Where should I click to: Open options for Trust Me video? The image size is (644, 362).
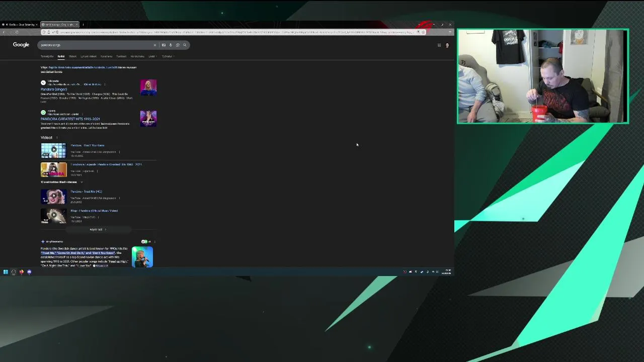click(119, 198)
